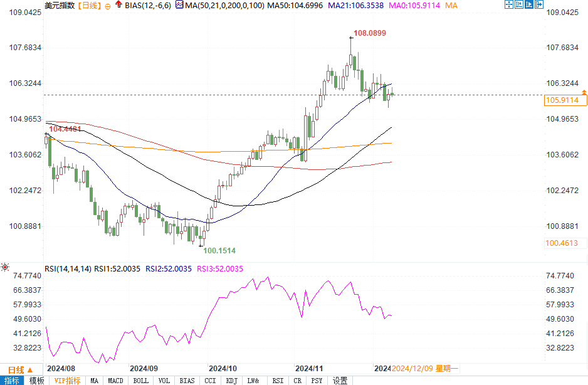Click the leftmost icon in top-right chart toolbar
588x385 pixels.
[x=509, y=5]
